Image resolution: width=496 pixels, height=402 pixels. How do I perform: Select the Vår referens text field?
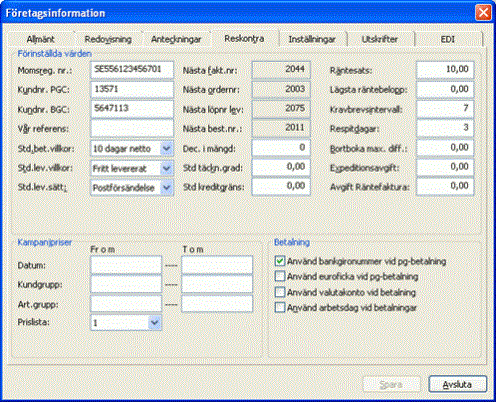(132, 128)
